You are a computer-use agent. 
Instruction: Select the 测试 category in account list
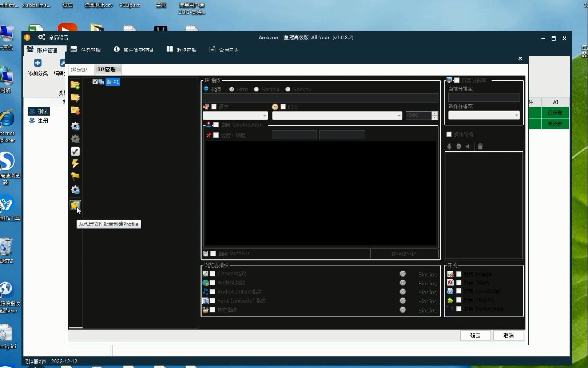click(x=39, y=112)
